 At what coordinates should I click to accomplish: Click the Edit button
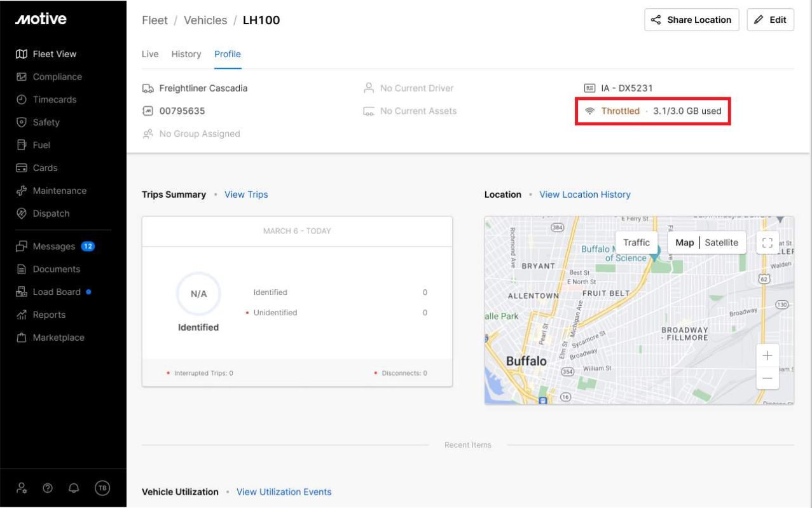[x=770, y=20]
